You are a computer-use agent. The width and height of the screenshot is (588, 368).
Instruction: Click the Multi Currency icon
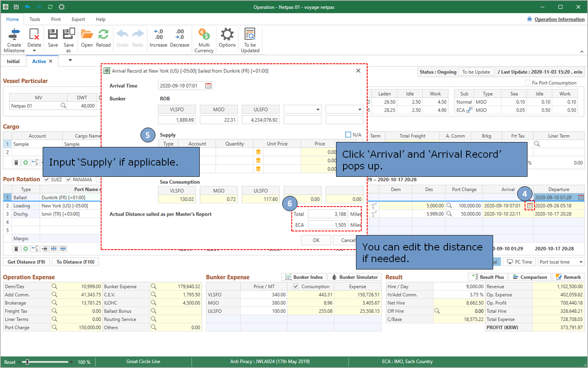[x=204, y=34]
